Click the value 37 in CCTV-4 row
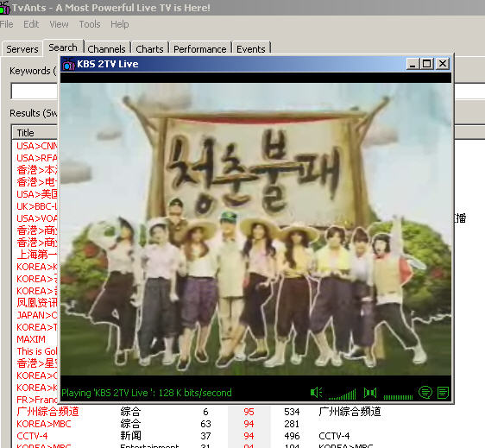Viewport: 485px width, 448px height. tap(205, 436)
